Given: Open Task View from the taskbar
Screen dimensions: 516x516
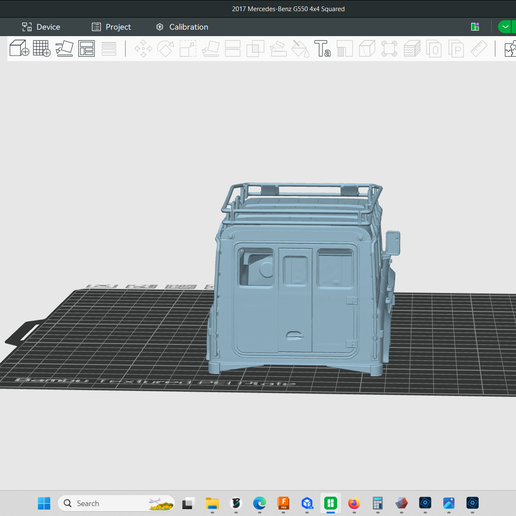Looking at the screenshot, I should [188, 503].
